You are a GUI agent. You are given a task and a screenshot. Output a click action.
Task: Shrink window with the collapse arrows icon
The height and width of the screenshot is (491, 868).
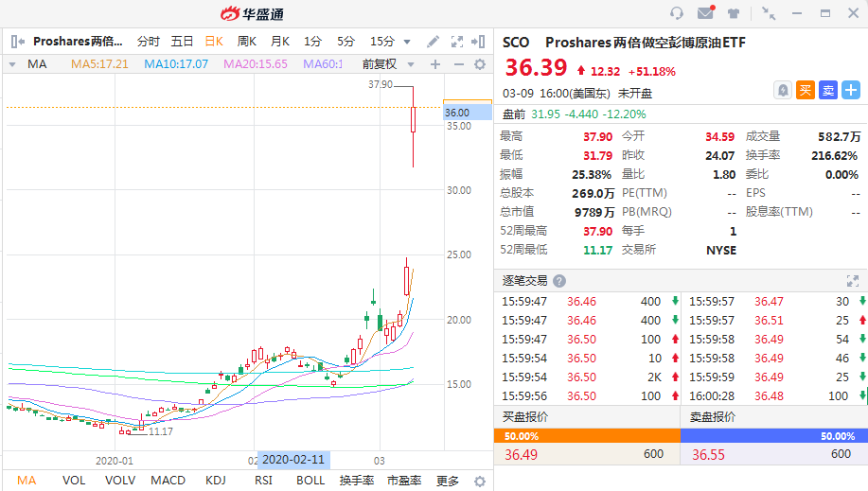click(769, 13)
